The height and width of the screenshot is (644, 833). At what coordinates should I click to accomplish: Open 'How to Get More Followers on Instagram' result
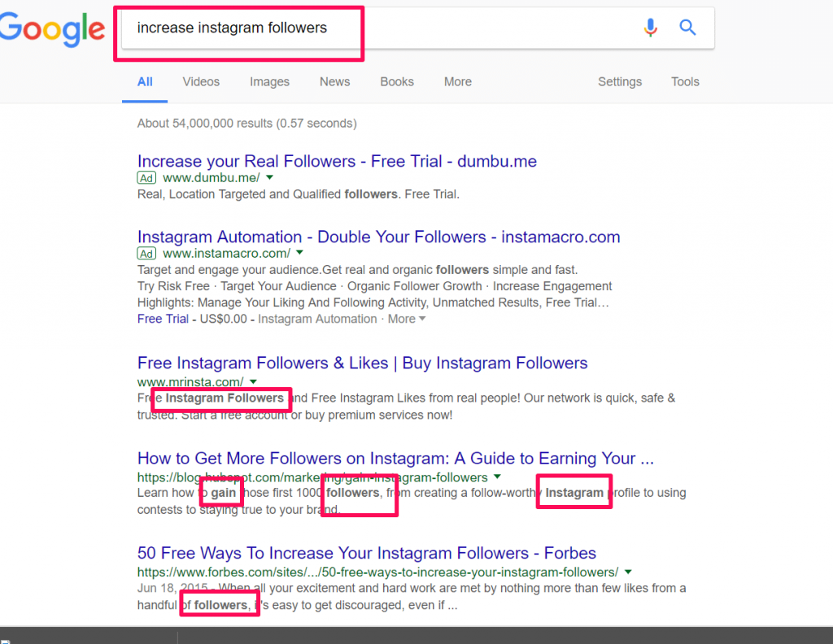(x=395, y=458)
